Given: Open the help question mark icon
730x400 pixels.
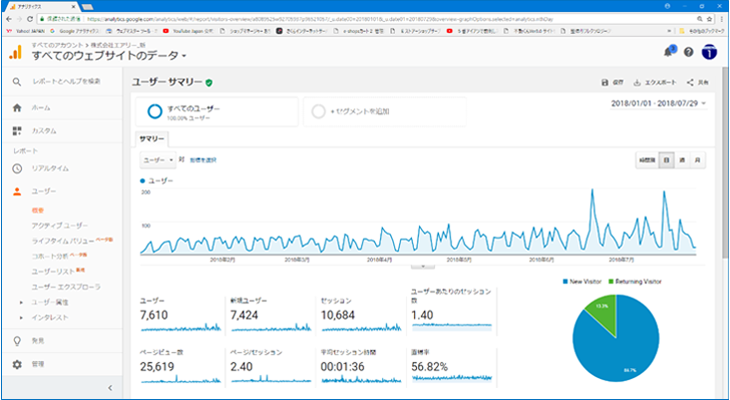Looking at the screenshot, I should (689, 52).
